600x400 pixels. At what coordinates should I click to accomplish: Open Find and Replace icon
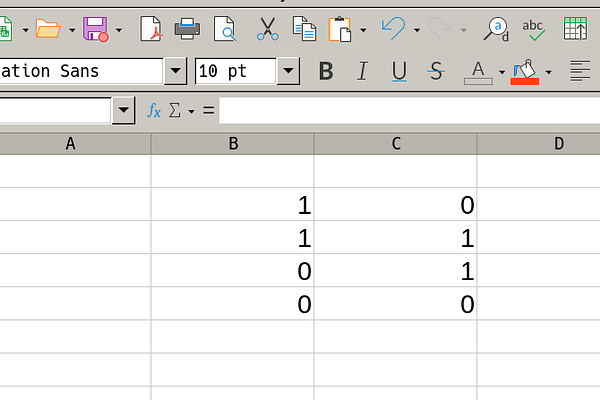[496, 29]
